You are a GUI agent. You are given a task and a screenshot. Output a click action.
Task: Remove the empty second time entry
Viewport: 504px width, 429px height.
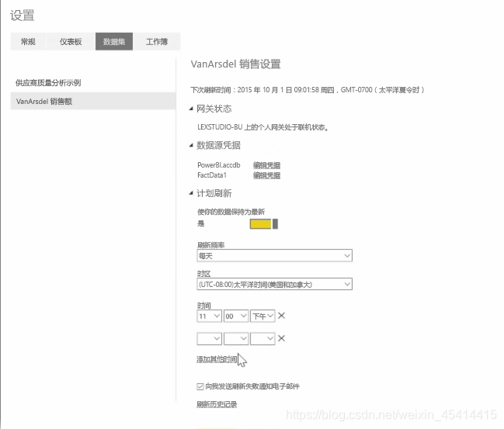(x=282, y=338)
